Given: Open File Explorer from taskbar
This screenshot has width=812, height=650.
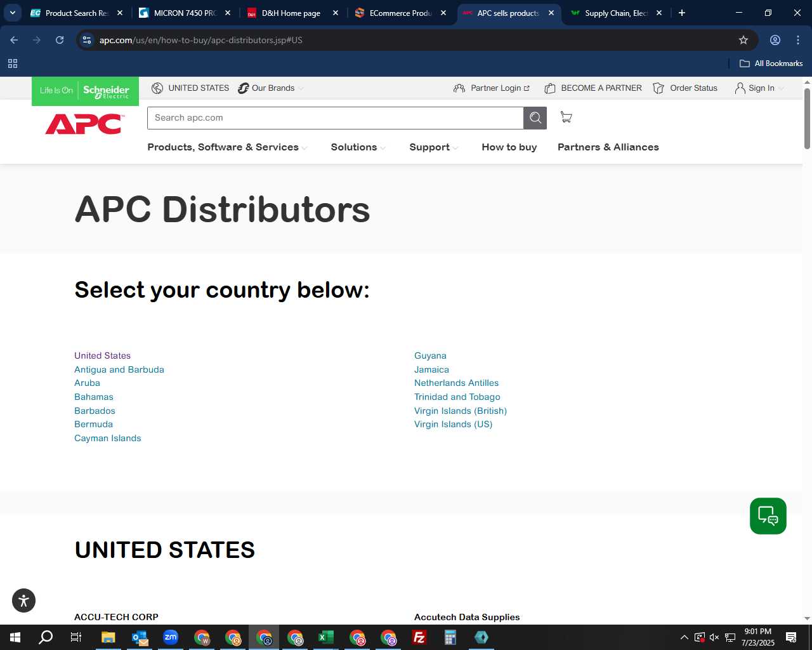Looking at the screenshot, I should [x=108, y=637].
